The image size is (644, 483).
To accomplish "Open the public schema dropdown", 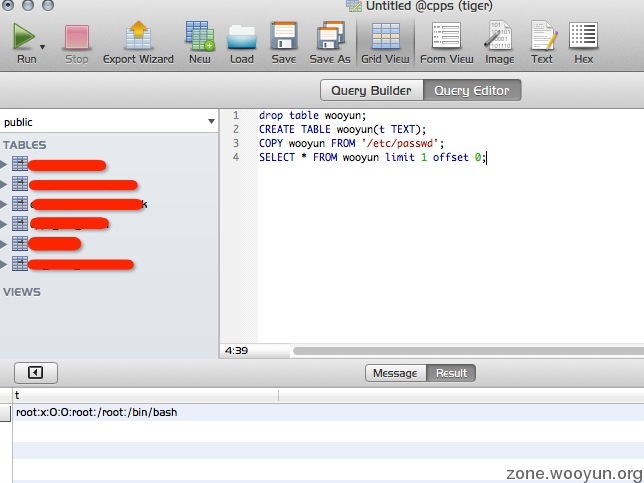I will (109, 122).
